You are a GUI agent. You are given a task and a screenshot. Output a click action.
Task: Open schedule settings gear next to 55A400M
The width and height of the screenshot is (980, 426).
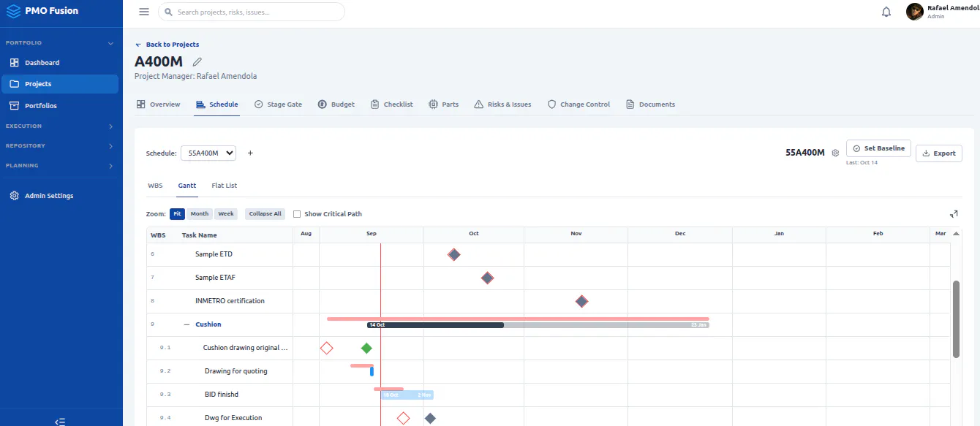click(835, 153)
